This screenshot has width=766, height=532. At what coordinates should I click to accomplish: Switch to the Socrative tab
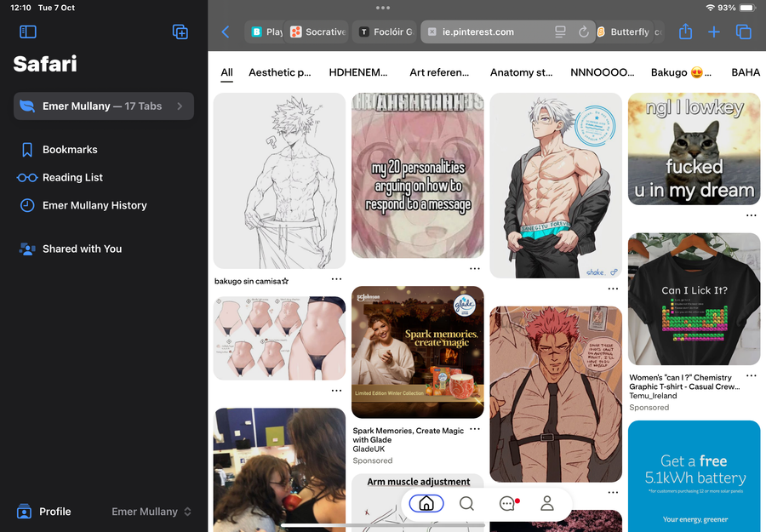[317, 31]
